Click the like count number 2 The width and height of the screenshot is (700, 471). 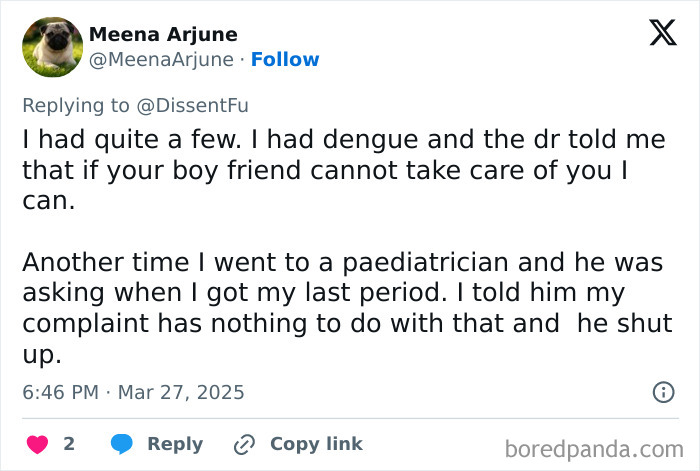tap(69, 444)
